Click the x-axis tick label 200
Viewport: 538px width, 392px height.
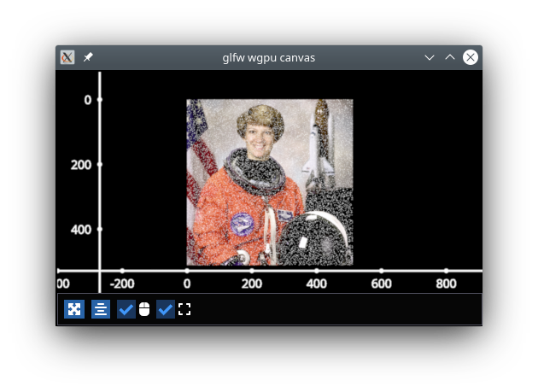click(252, 284)
